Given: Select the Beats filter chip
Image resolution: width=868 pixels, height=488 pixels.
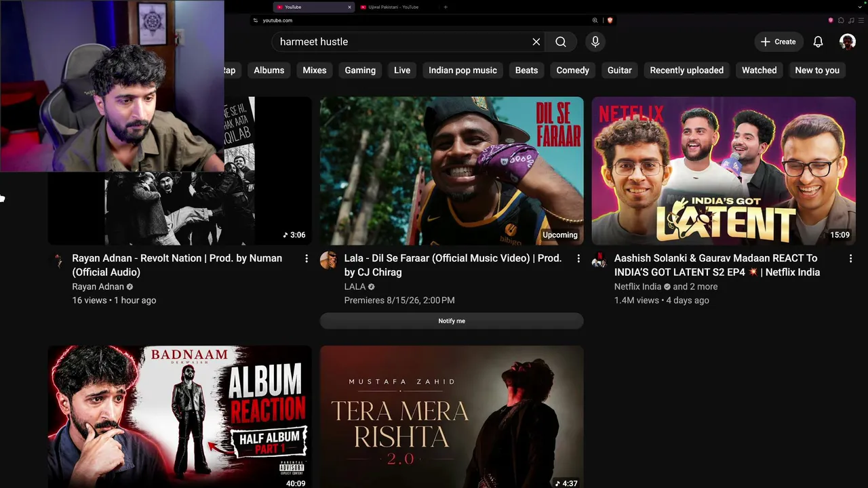Looking at the screenshot, I should [x=526, y=70].
